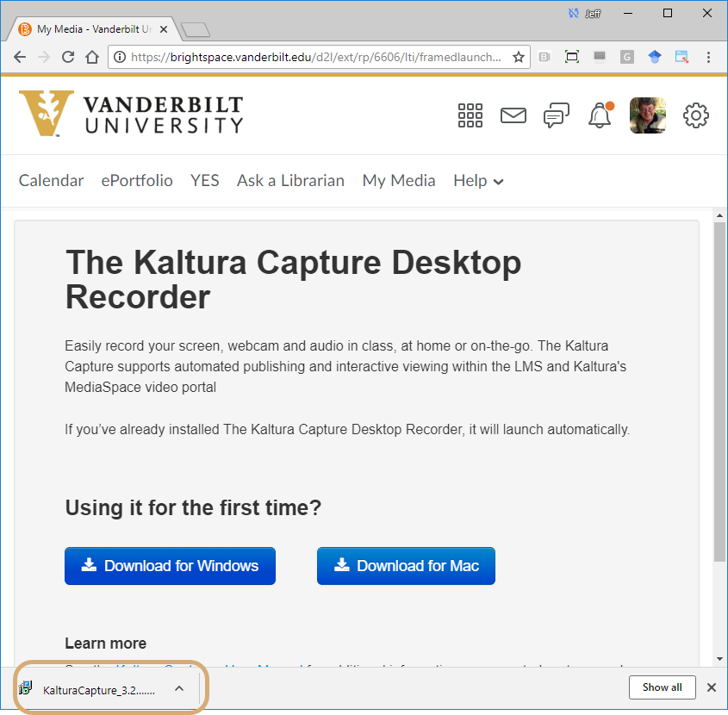
Task: Open the chat bubbles subscription alerts icon
Action: tap(557, 115)
